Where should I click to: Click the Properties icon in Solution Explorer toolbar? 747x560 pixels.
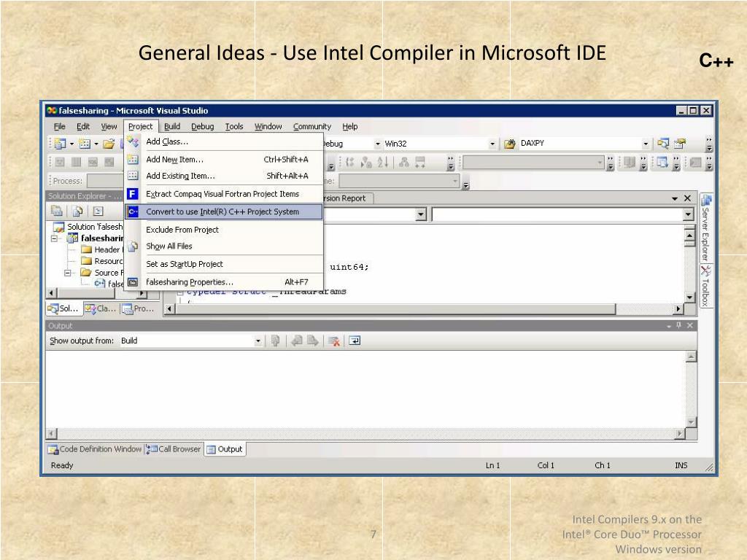(x=57, y=211)
